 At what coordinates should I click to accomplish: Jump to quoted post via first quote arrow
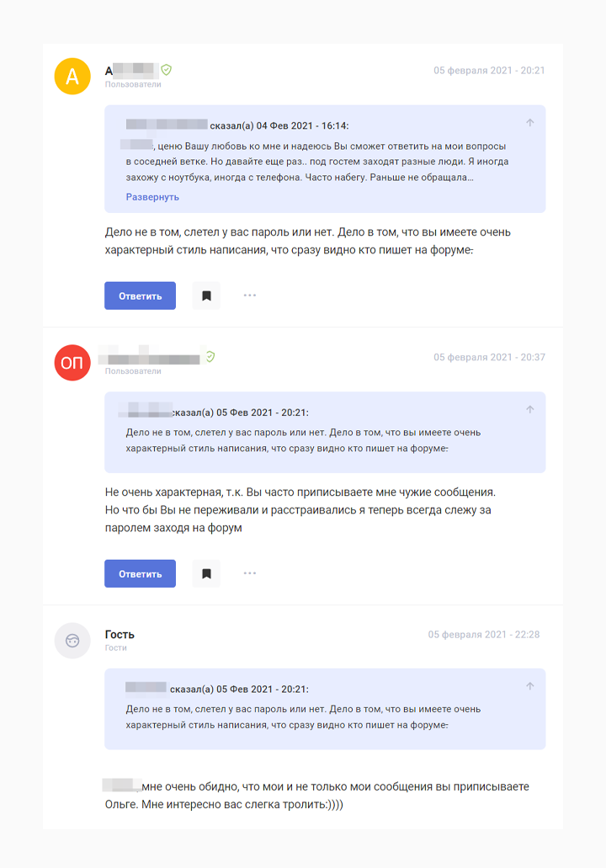click(530, 123)
